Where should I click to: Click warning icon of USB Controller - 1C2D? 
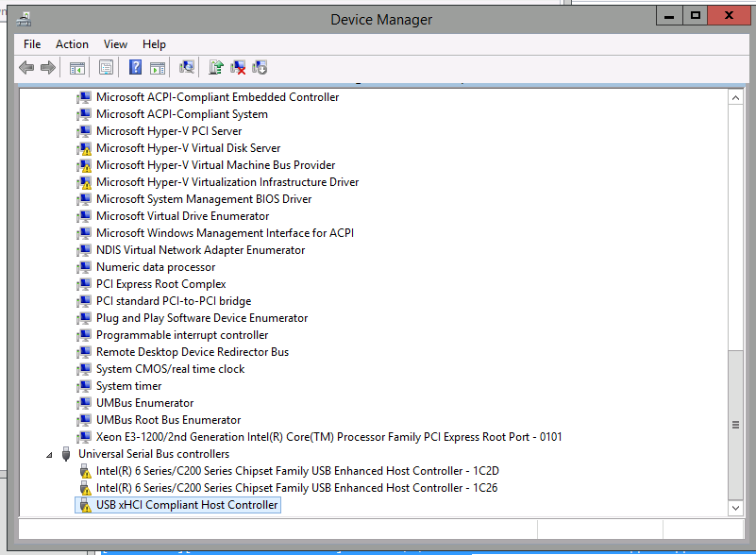point(85,471)
